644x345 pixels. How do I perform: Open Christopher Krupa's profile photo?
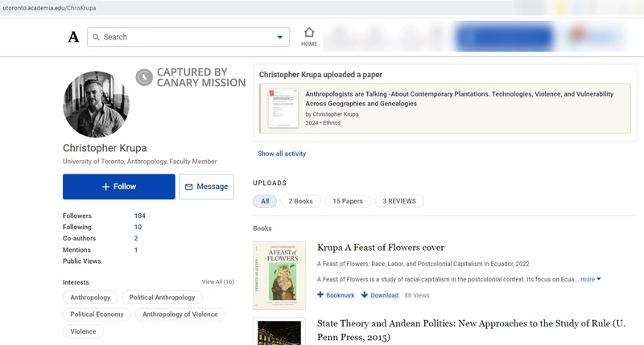[x=96, y=105]
